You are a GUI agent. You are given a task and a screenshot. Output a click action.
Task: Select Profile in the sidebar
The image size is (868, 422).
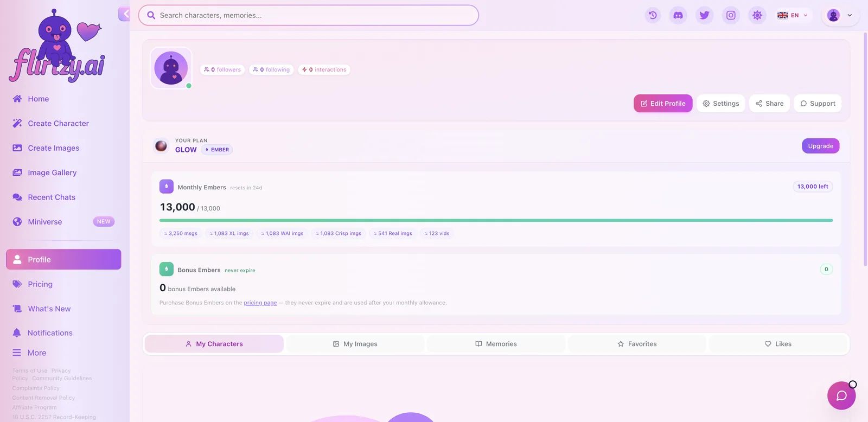[x=63, y=259]
